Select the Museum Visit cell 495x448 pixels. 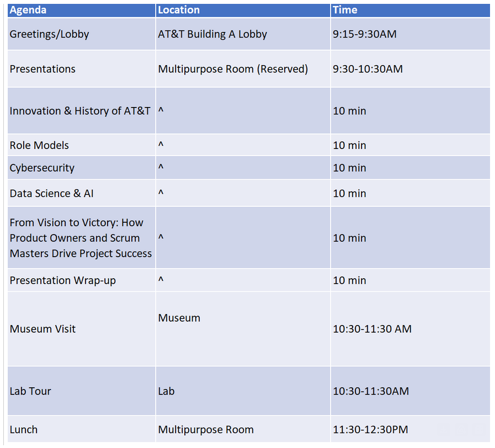pyautogui.click(x=82, y=329)
